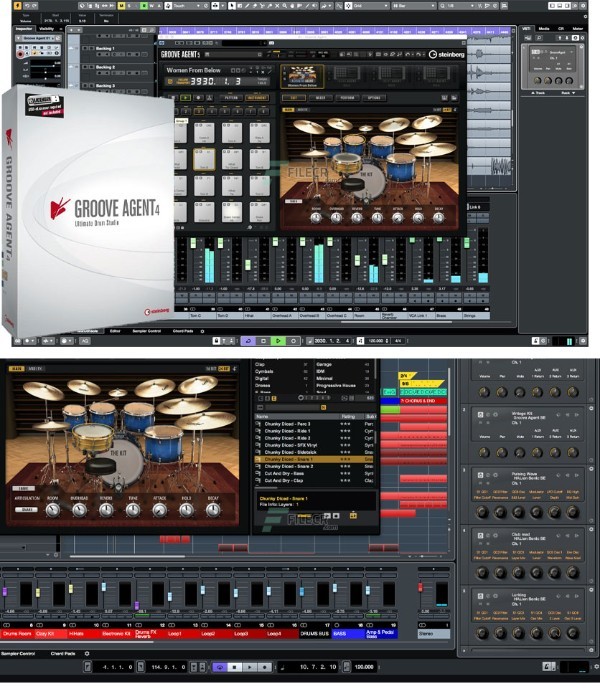
Task: Click the undo arrow in top toolbar
Action: coord(27,6)
